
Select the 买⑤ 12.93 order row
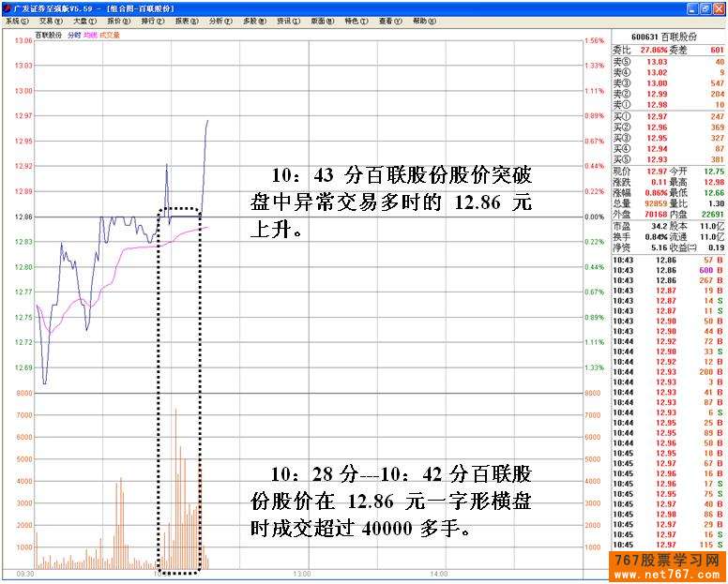pyautogui.click(x=669, y=159)
